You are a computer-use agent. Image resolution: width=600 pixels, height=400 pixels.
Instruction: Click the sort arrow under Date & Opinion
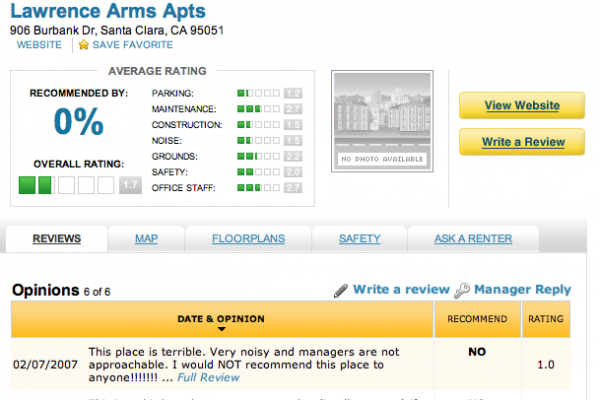point(221,329)
